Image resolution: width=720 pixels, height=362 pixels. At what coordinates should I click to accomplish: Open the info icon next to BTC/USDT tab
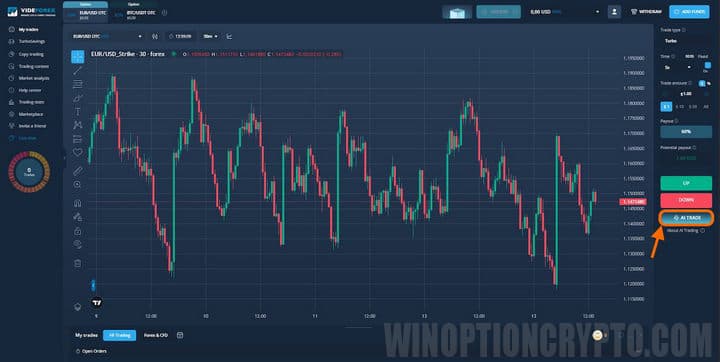click(164, 13)
